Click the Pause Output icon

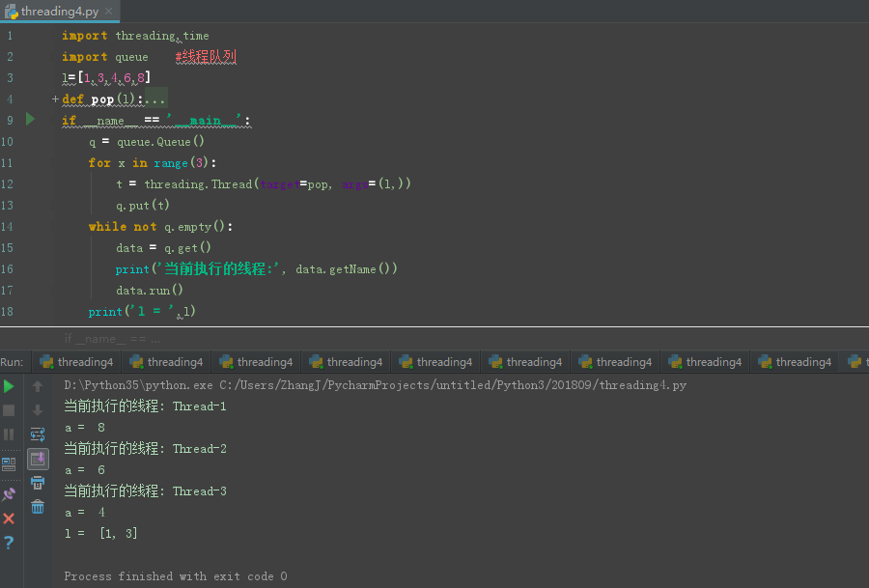click(x=9, y=434)
